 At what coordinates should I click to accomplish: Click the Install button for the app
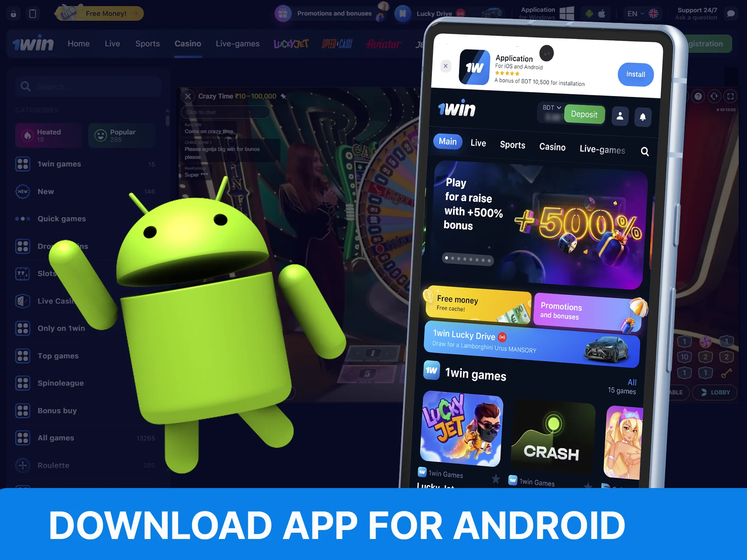click(635, 74)
